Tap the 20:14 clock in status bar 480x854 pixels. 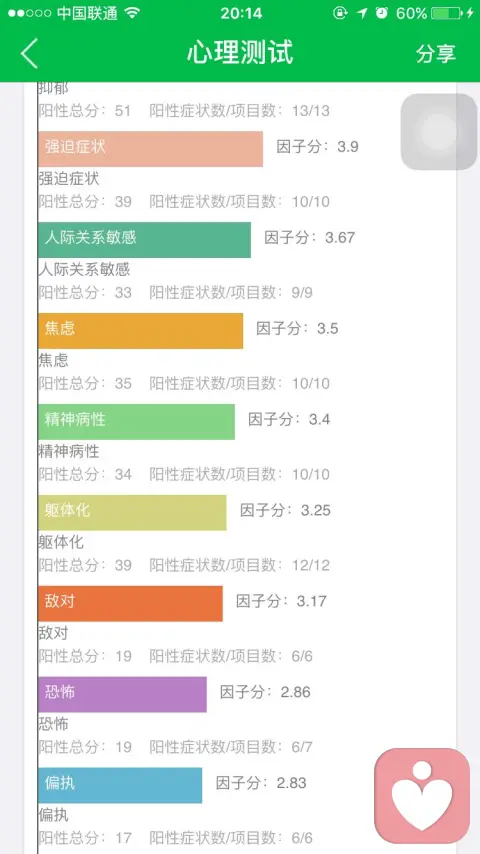(x=240, y=13)
